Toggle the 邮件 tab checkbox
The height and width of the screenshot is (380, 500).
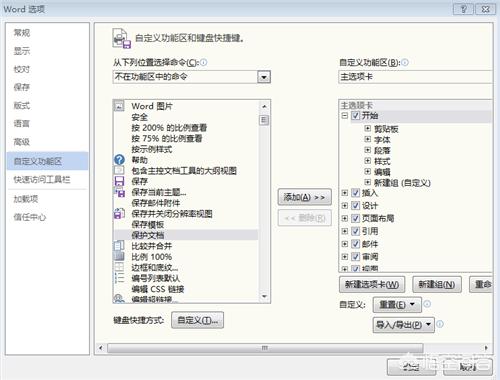(x=356, y=244)
